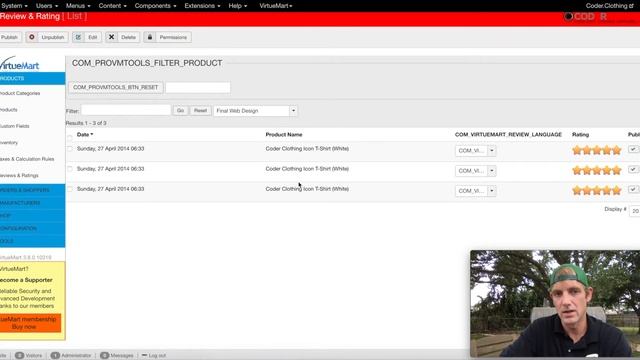
Task: Click the VirtueMart logo in the sidebar
Action: pyautogui.click(x=20, y=63)
